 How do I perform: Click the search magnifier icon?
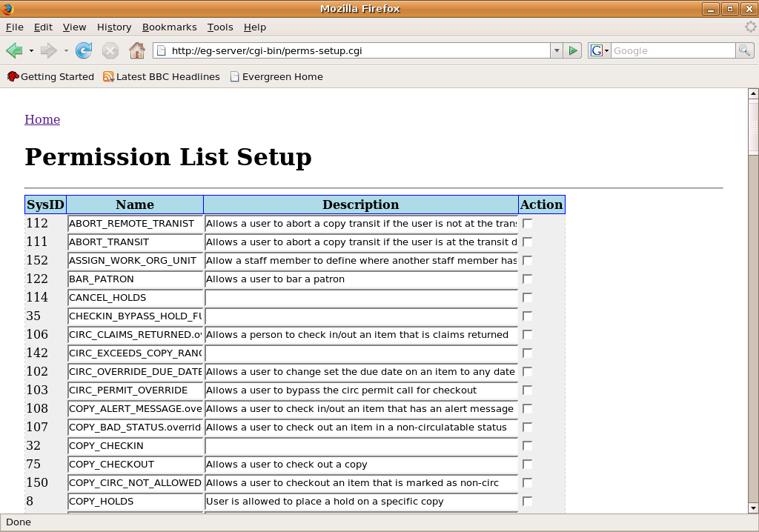click(x=744, y=50)
